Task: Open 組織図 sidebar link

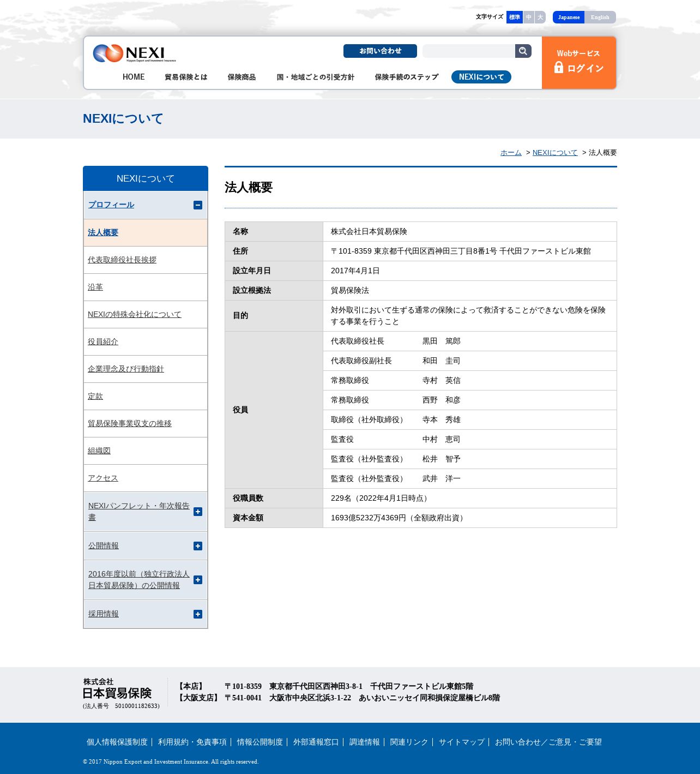Action: tap(99, 451)
